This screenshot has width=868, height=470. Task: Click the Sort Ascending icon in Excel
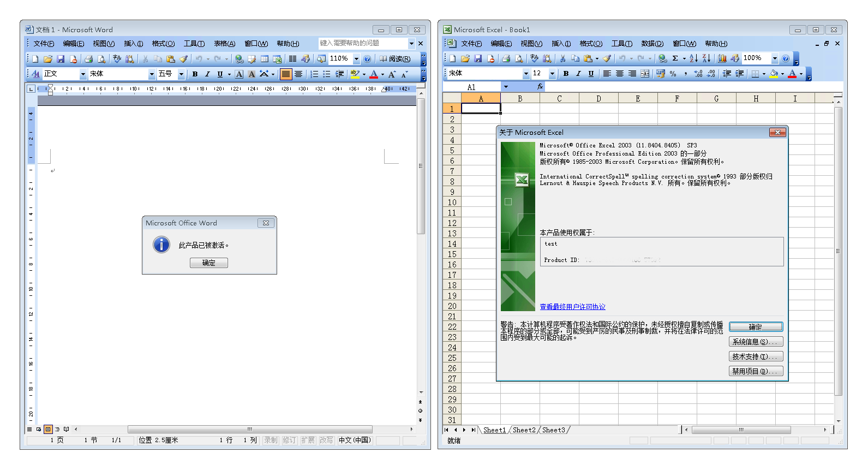tap(694, 58)
